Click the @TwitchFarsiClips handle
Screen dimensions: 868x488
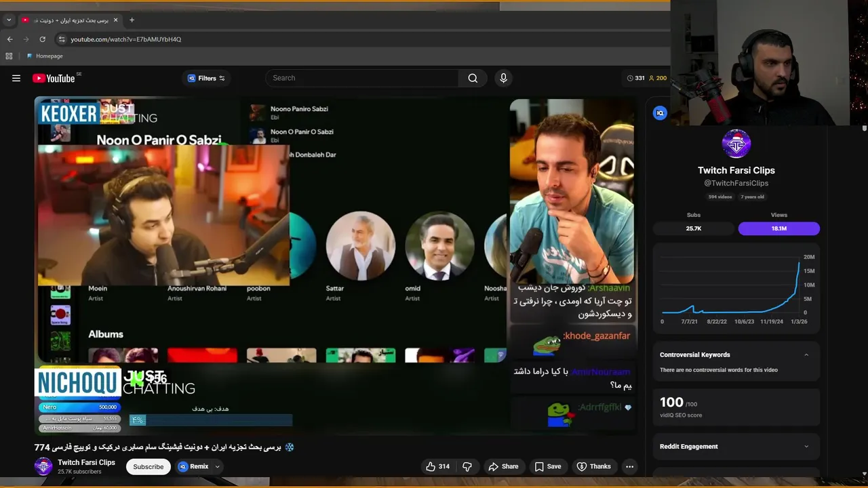[x=736, y=183]
